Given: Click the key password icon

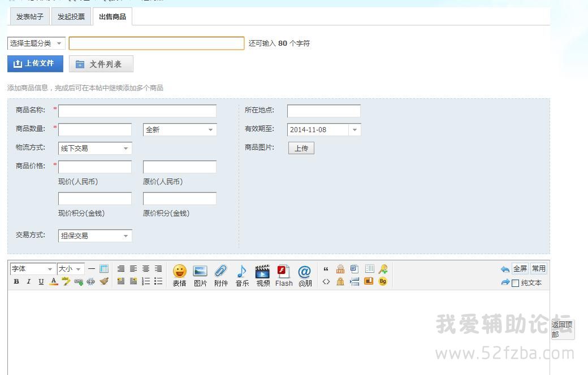Looking at the screenshot, I should coord(383,269).
